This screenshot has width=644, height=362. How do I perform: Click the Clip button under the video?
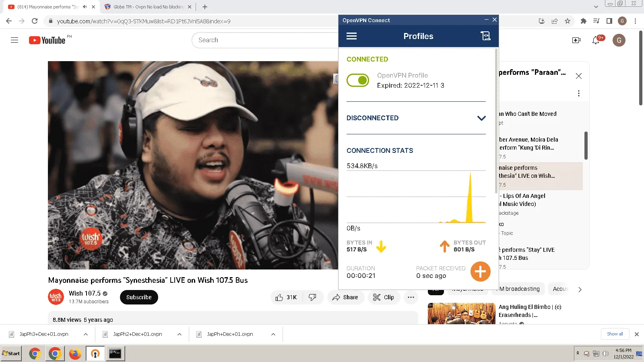(x=384, y=297)
